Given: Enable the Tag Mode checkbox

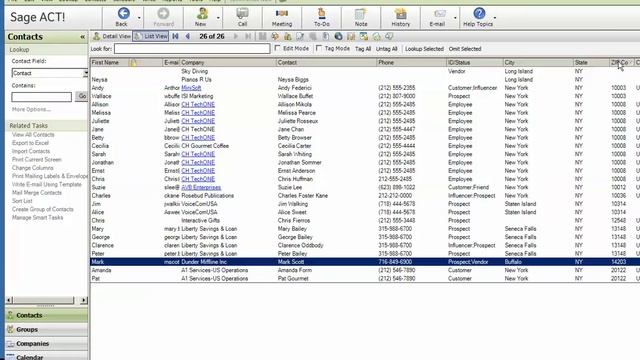Looking at the screenshot, I should tap(319, 48).
